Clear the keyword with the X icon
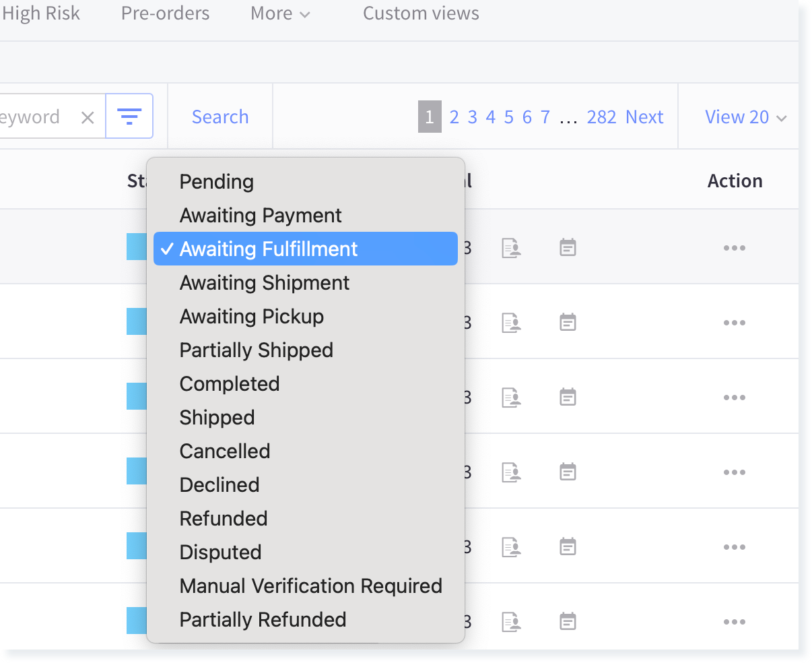Screen dimensions: 812x663 pos(88,117)
